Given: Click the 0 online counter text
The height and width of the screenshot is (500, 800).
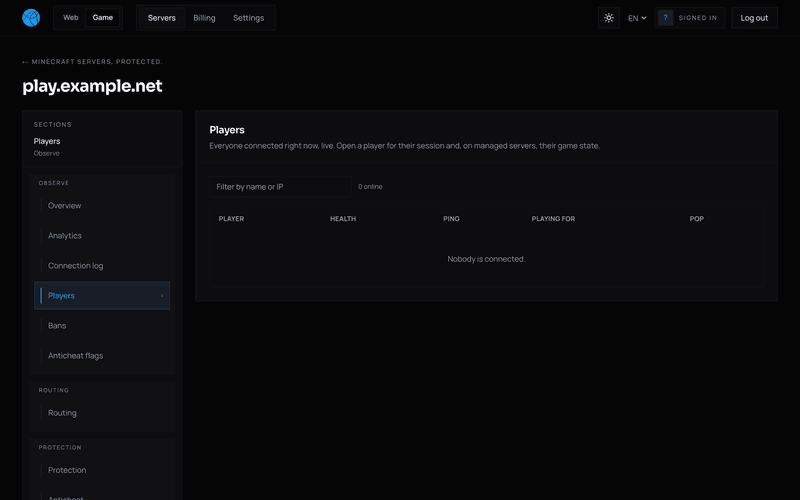Looking at the screenshot, I should [x=370, y=187].
